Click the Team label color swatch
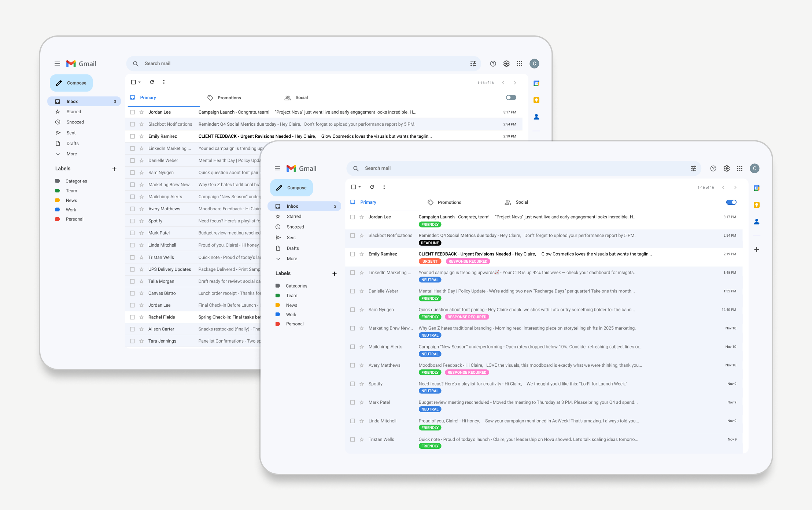Viewport: 812px width, 510px height. click(278, 295)
